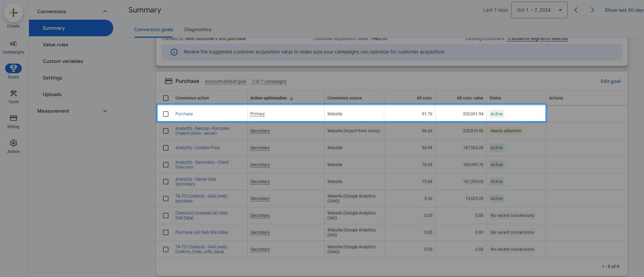Open the Goals trophy icon

point(13,68)
